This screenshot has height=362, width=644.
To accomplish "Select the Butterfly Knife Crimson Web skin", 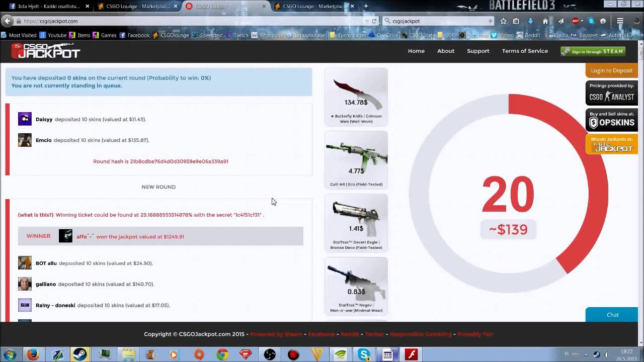I will (x=356, y=97).
